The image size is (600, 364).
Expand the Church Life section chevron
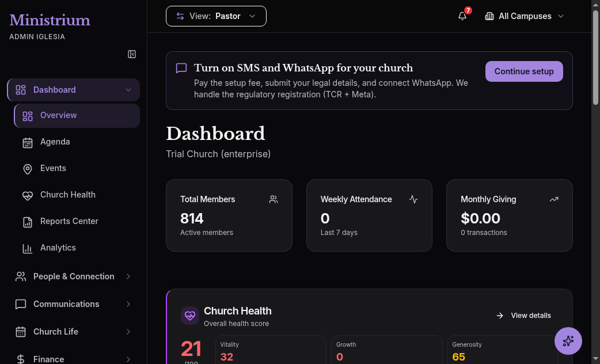point(128,332)
